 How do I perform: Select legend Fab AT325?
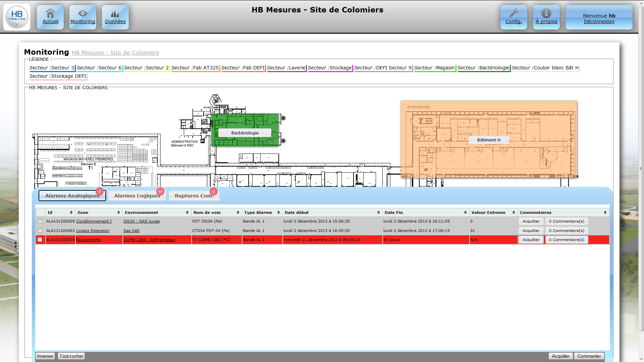(195, 68)
